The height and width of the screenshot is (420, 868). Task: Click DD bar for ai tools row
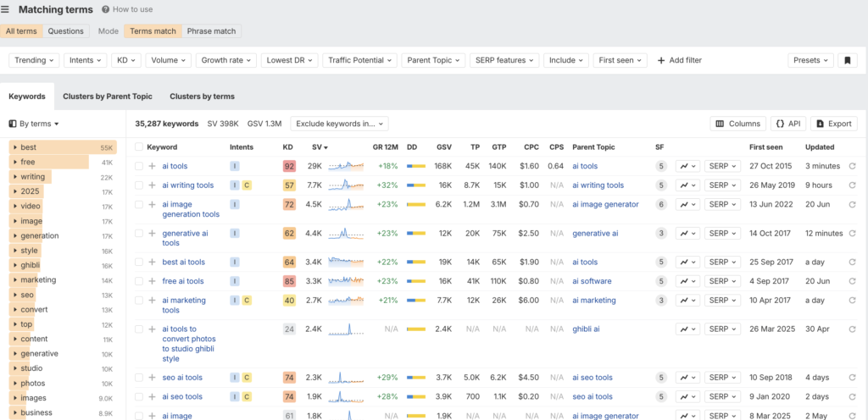[x=416, y=166]
